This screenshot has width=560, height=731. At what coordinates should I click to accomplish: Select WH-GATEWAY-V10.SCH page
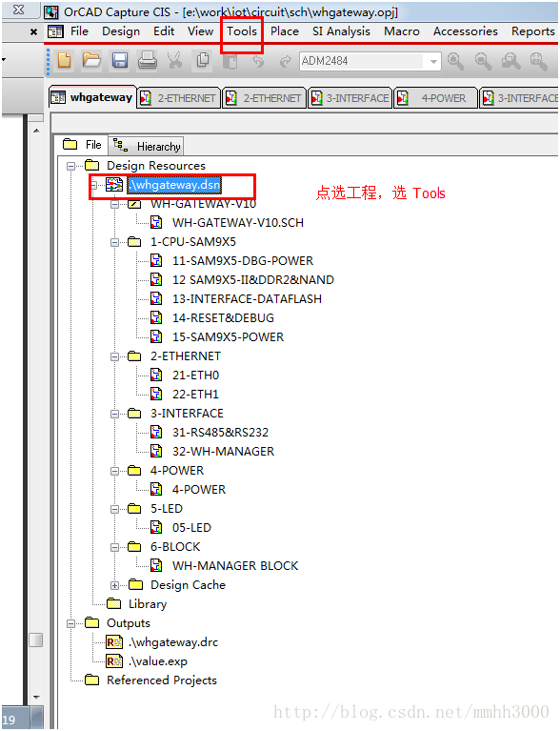[237, 223]
